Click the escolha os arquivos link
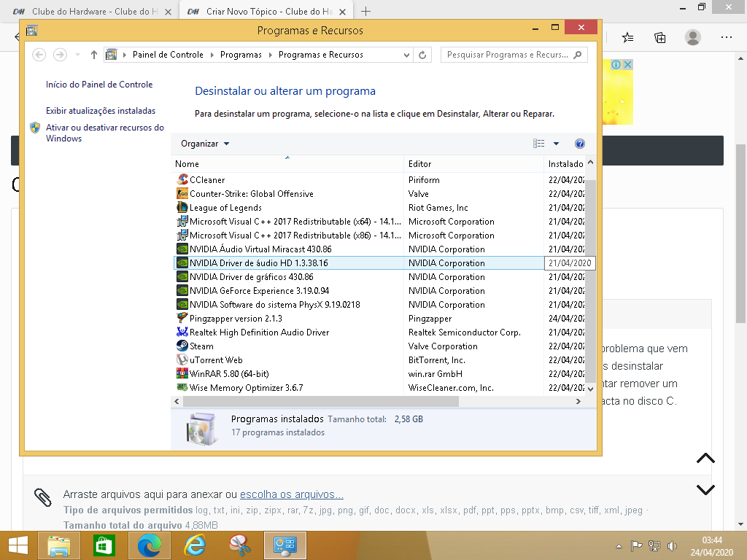The width and height of the screenshot is (747, 560). pos(292,494)
